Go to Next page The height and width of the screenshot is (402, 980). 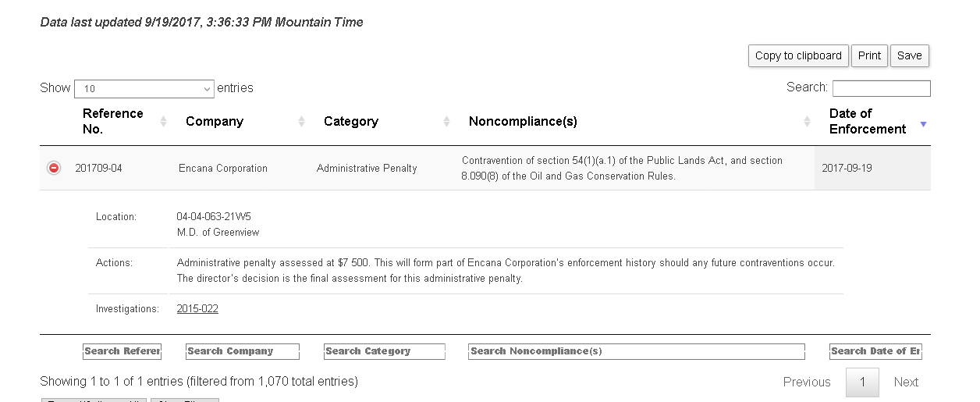pyautogui.click(x=906, y=382)
